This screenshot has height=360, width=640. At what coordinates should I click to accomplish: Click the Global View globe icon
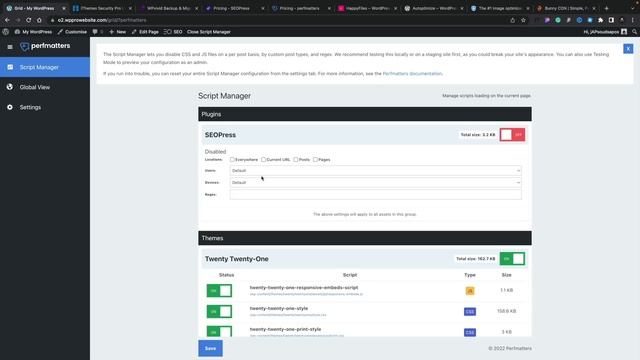click(10, 87)
